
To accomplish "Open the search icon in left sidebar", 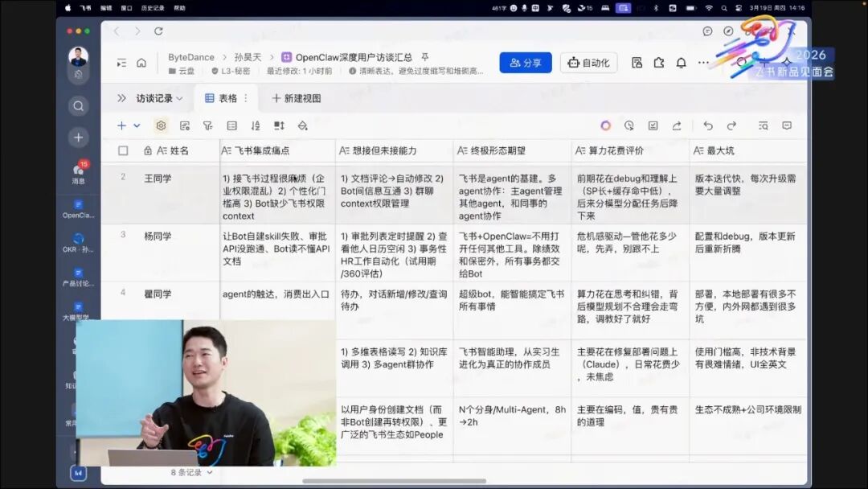I will (x=78, y=105).
